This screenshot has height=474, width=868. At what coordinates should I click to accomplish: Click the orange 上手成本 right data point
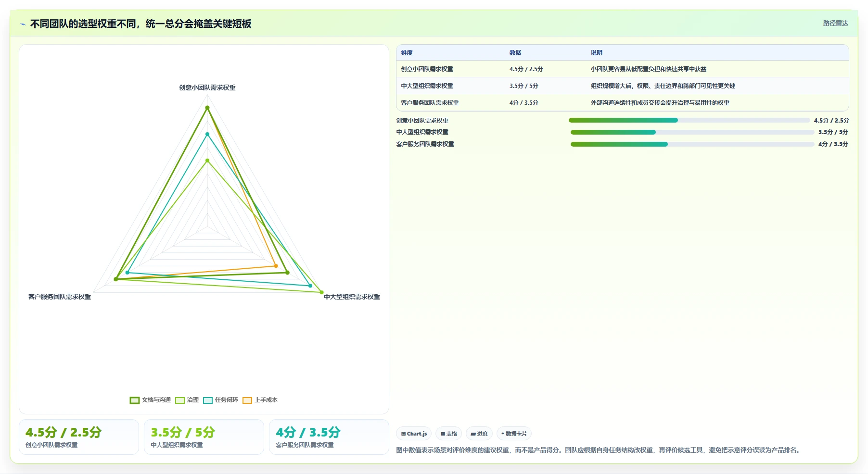pyautogui.click(x=276, y=266)
